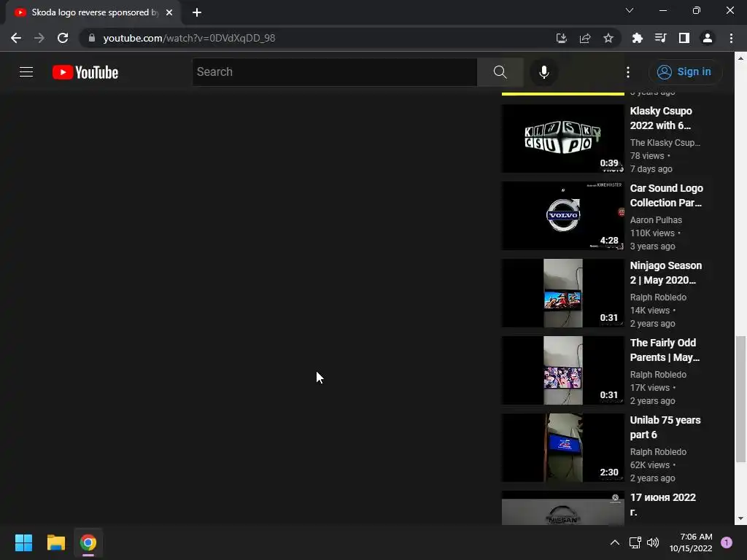Open Klasky Csupo 2022 video thumbnail
The height and width of the screenshot is (560, 747).
562,139
